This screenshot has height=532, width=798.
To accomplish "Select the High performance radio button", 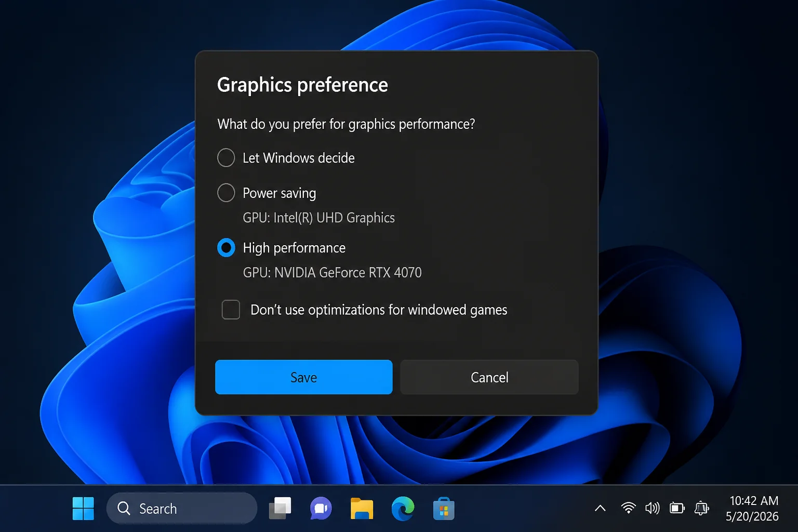I will point(226,248).
